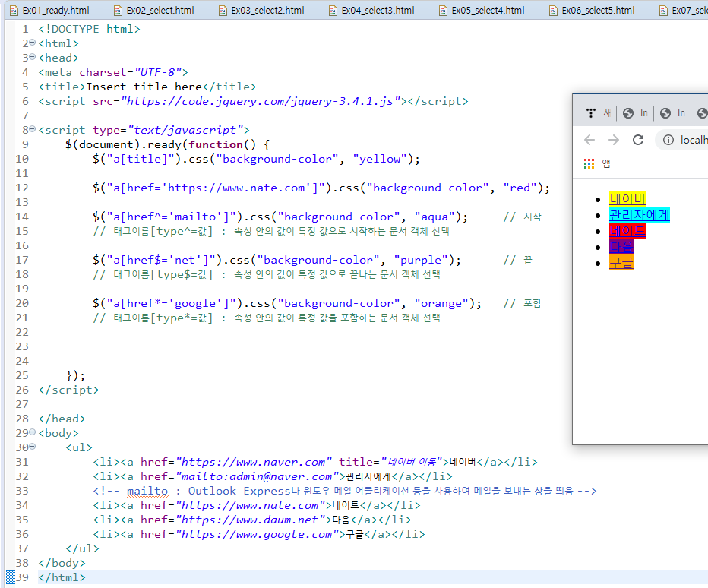
Task: Open the Ex02_select.html editor tab
Action: pyautogui.click(x=154, y=11)
